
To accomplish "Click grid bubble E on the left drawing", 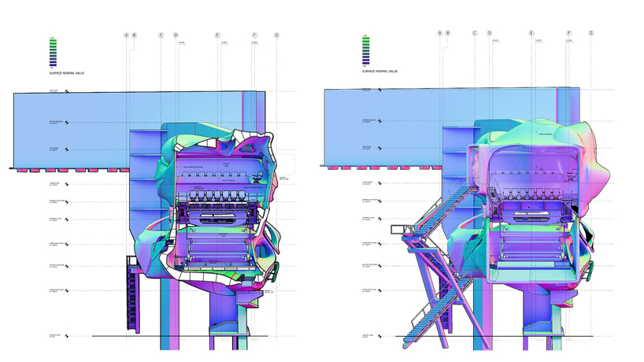I will point(217,35).
